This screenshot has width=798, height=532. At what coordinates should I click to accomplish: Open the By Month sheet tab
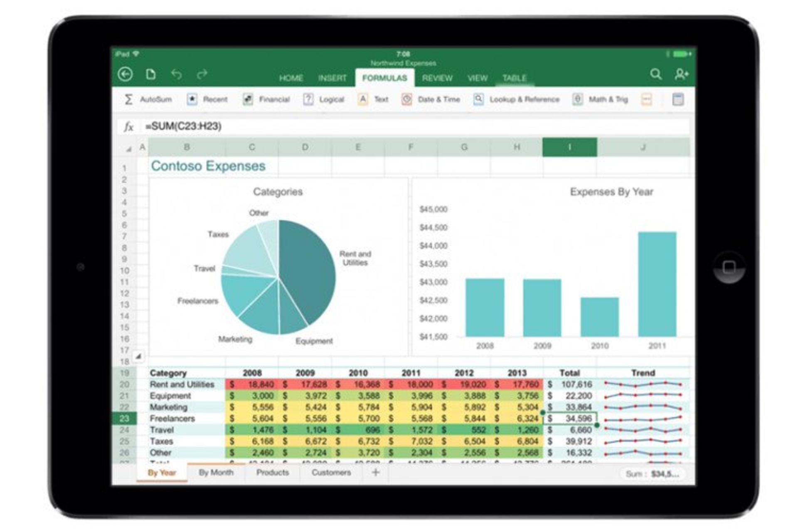coord(216,473)
